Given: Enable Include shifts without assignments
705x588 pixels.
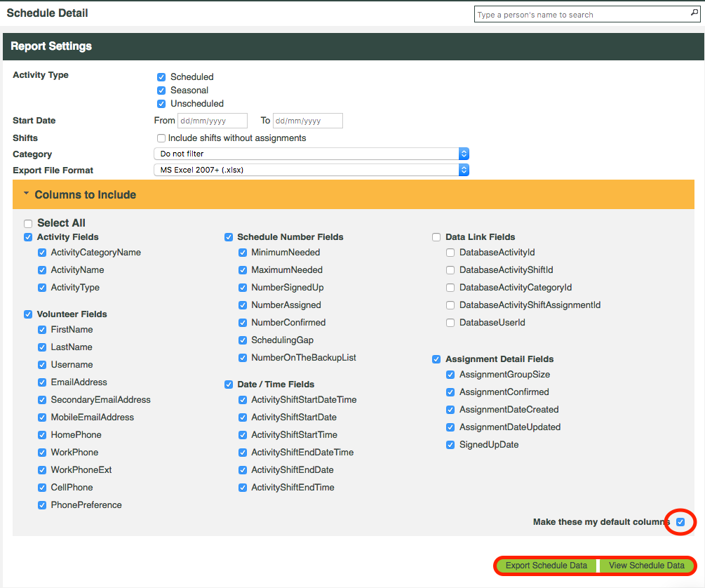Looking at the screenshot, I should [x=161, y=138].
